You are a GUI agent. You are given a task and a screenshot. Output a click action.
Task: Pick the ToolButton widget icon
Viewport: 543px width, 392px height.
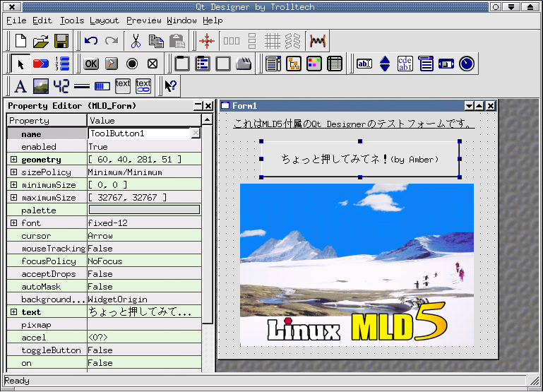pos(112,64)
